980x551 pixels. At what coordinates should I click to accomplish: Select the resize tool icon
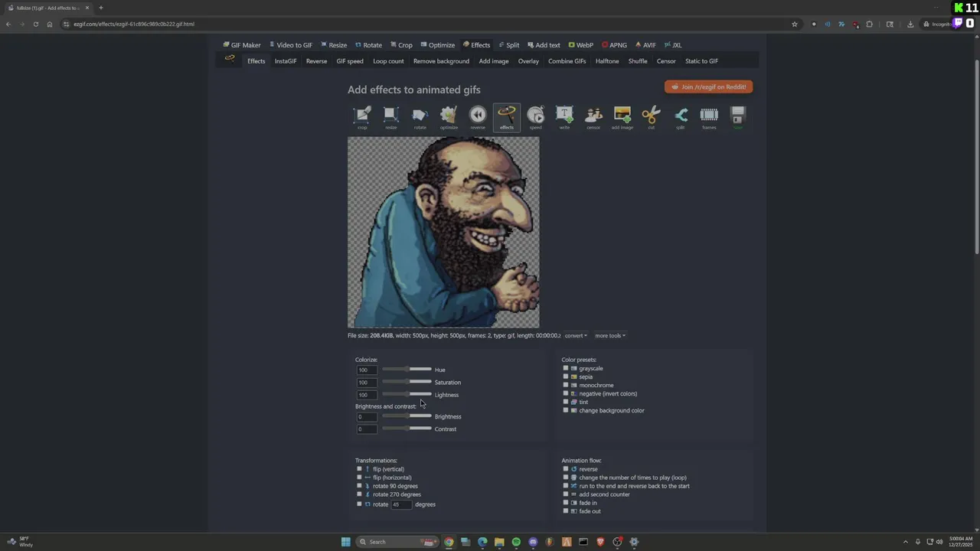coord(391,116)
